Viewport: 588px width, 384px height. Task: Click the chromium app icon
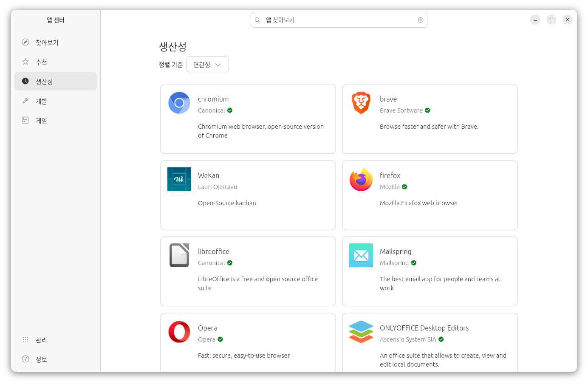(x=179, y=103)
